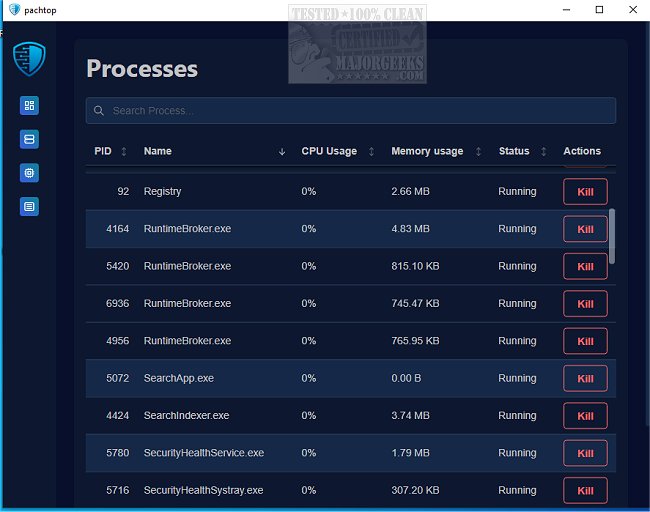Kill the SearchApp.exe process
The width and height of the screenshot is (650, 512).
pyautogui.click(x=585, y=378)
